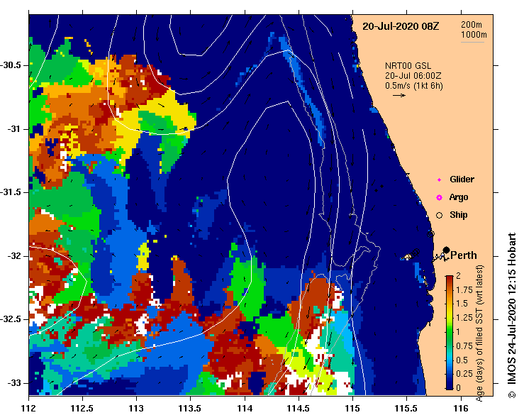Click the latitude axis label -30.5
Viewport: 524px width, 420px height.
[x=11, y=65]
